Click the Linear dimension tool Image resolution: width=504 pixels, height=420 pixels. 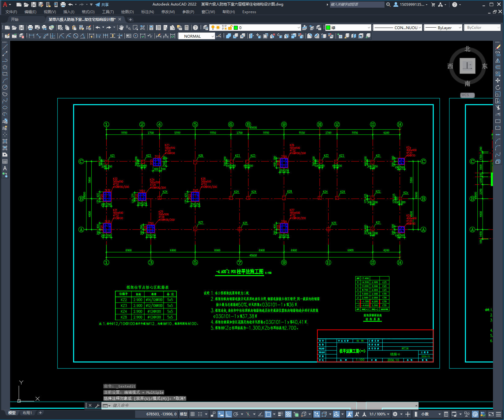[x=31, y=36]
